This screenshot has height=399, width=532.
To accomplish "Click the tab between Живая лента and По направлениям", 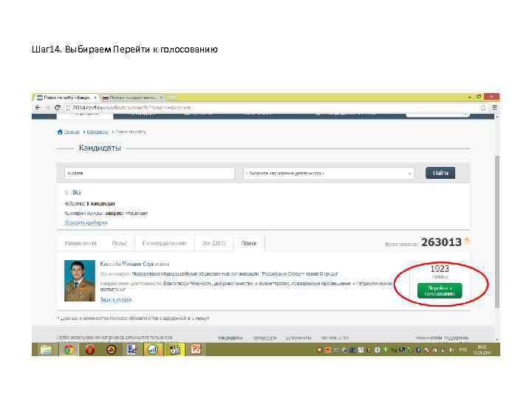I will tap(120, 243).
